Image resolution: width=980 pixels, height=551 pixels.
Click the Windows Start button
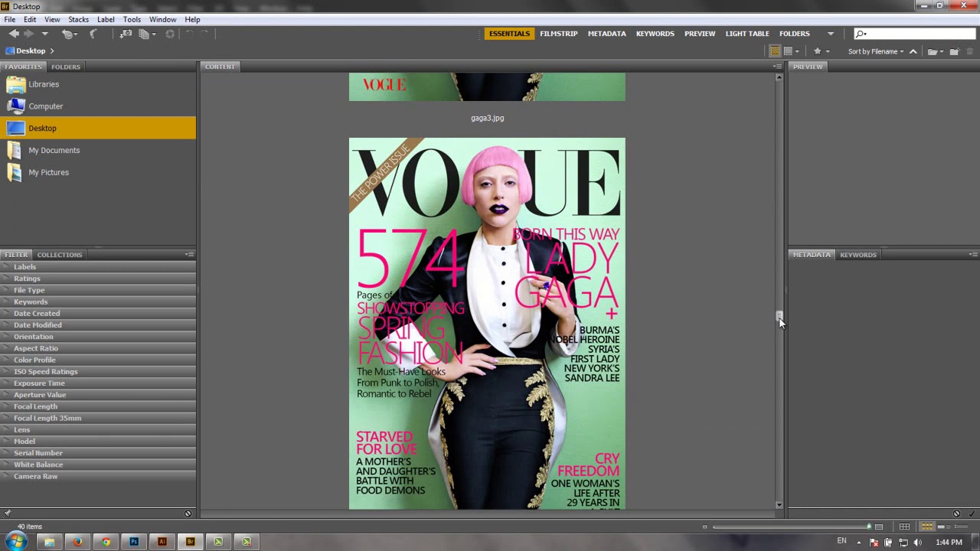coord(17,542)
